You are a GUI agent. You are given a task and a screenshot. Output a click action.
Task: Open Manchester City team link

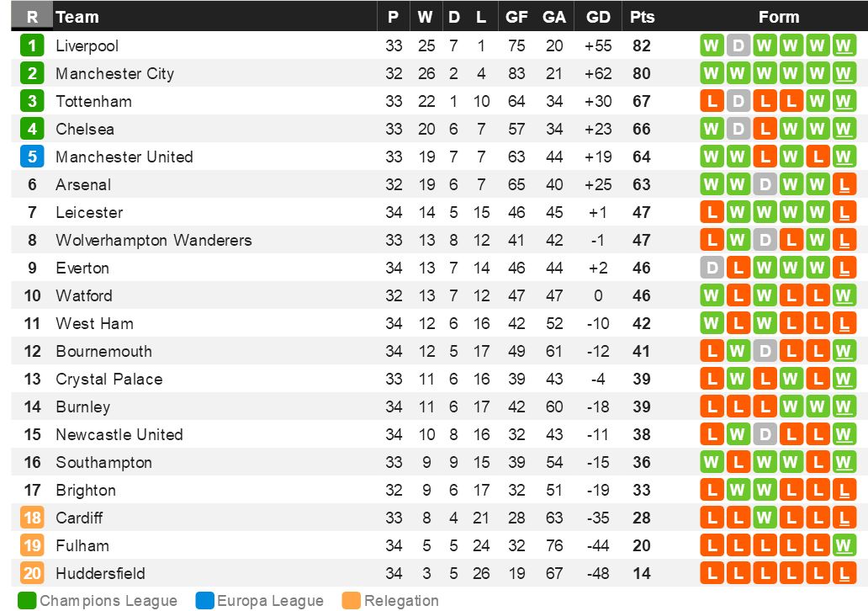tap(114, 73)
